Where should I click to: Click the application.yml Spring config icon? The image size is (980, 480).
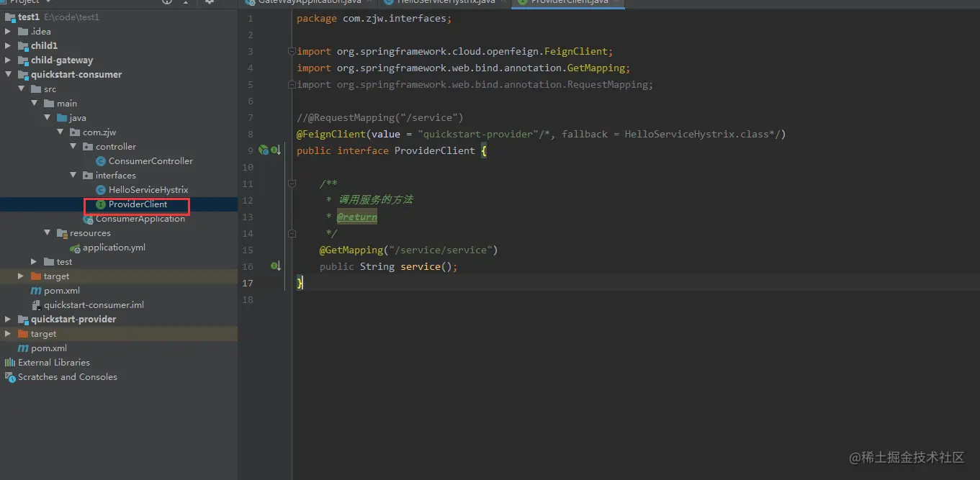point(75,248)
